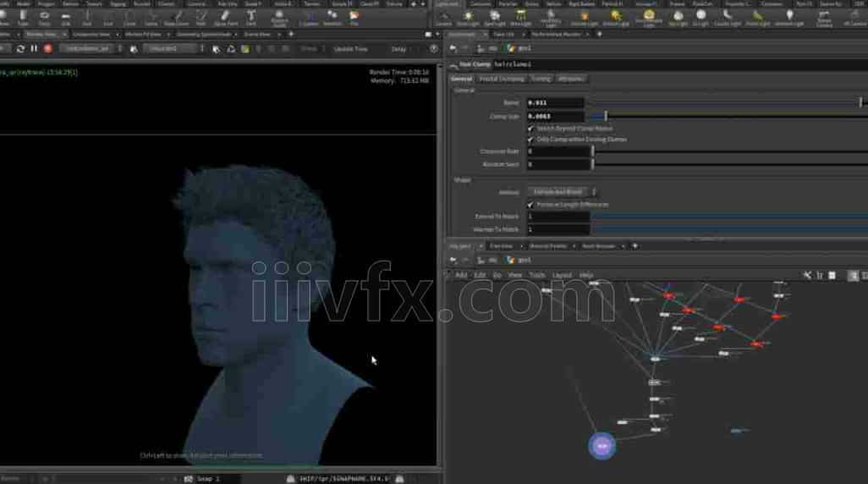The width and height of the screenshot is (868, 484).
Task: Open the Render View help icon
Action: click(433, 49)
